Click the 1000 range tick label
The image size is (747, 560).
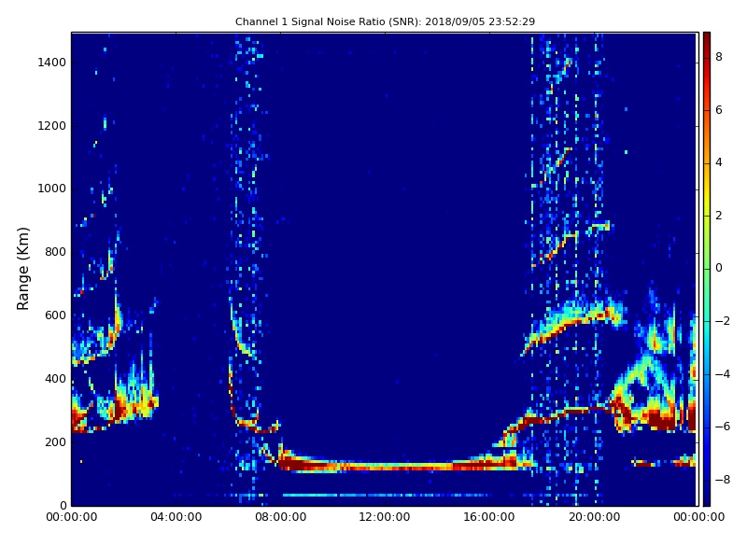tap(52, 189)
